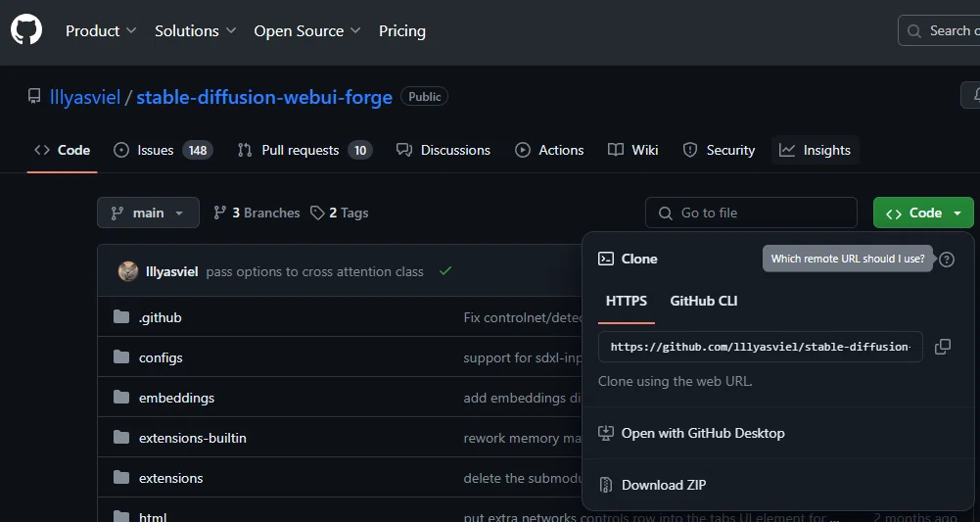Screen dimensions: 980x522
Task: Click the Wiki book icon
Action: (x=616, y=150)
